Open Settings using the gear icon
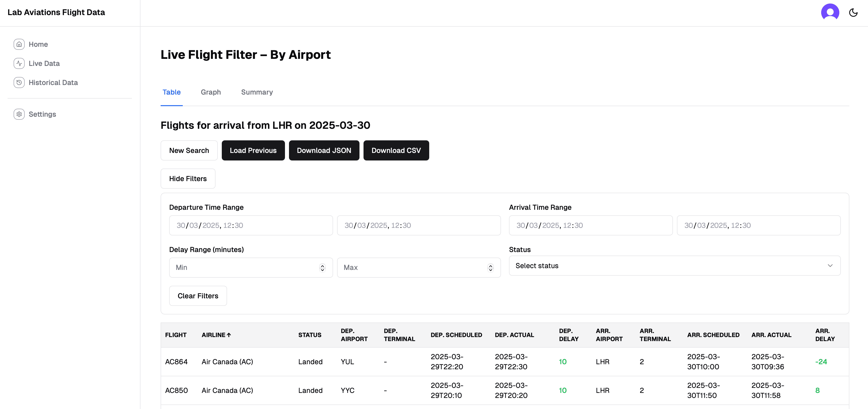 point(19,114)
